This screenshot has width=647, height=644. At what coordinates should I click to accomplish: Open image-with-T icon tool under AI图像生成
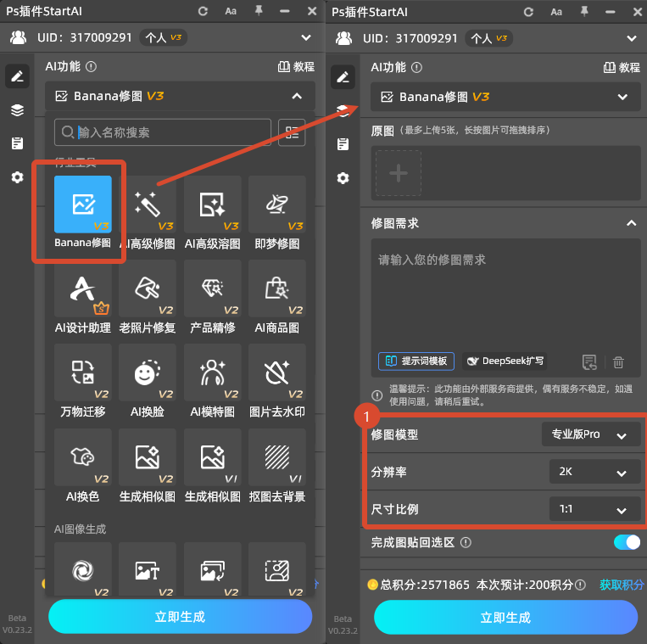(148, 571)
